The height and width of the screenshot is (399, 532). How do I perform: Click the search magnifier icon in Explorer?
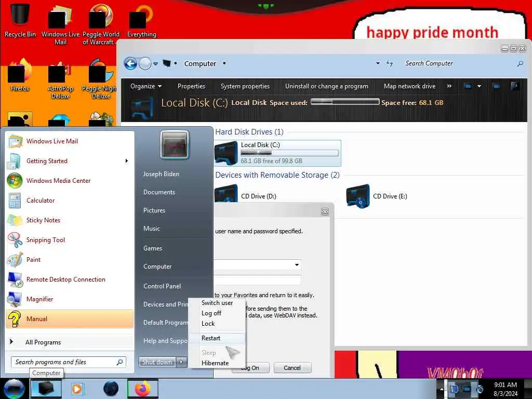pyautogui.click(x=520, y=63)
